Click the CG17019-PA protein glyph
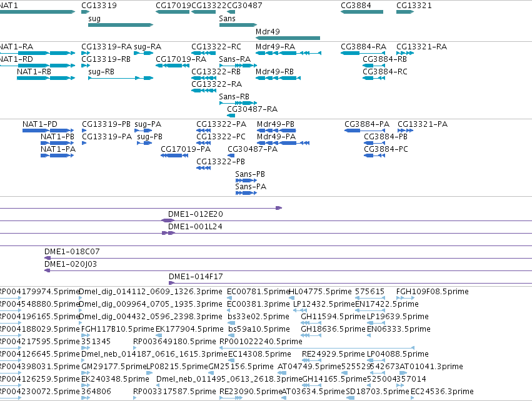 tap(174, 156)
